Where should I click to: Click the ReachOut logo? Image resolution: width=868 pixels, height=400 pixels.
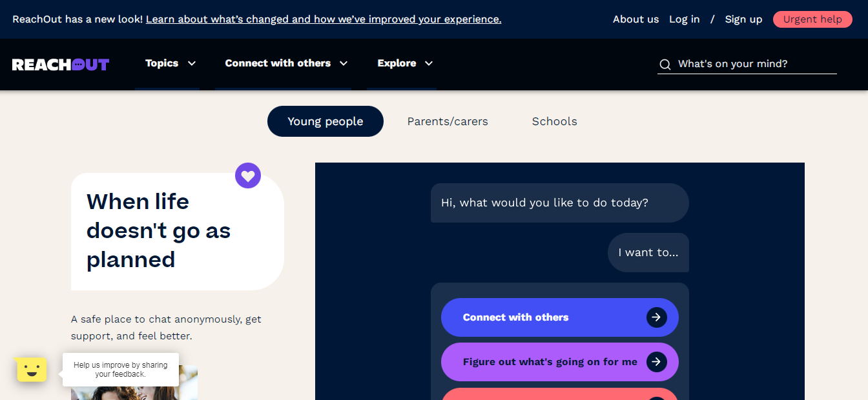point(61,64)
